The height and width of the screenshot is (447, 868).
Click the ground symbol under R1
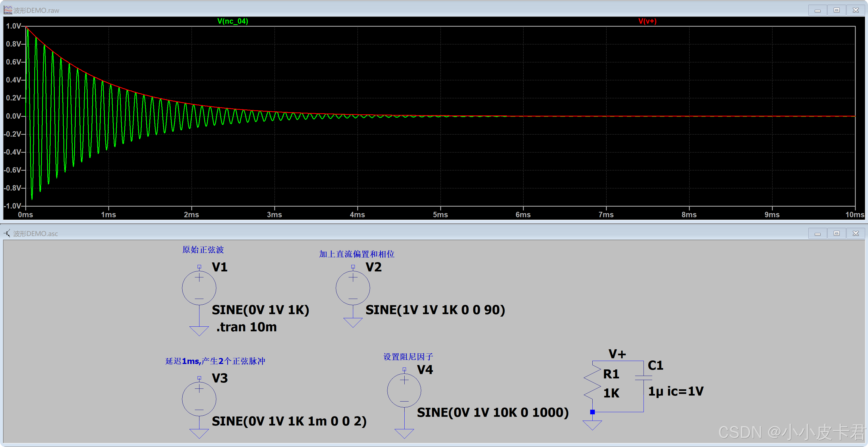click(592, 425)
